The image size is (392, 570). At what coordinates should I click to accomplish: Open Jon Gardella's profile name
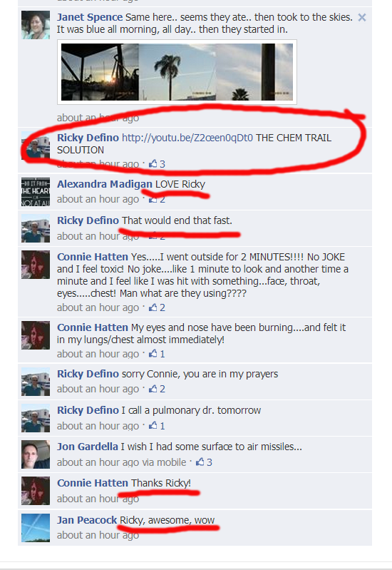click(x=88, y=447)
